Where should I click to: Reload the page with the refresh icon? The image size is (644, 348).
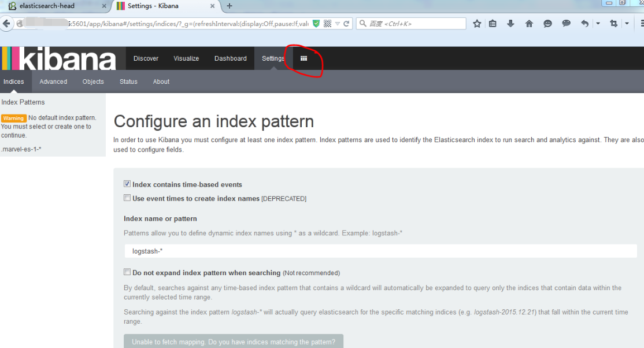coord(346,24)
